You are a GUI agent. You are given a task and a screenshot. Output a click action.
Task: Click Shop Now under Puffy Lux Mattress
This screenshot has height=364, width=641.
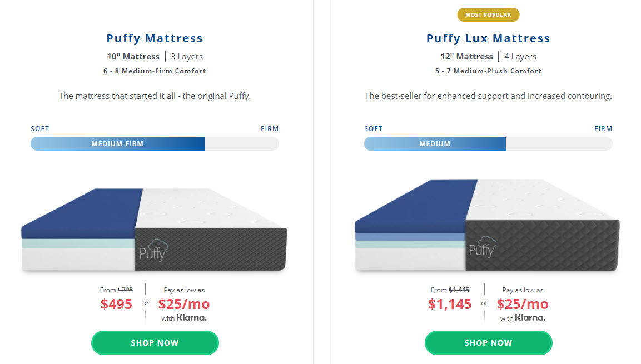coord(489,343)
